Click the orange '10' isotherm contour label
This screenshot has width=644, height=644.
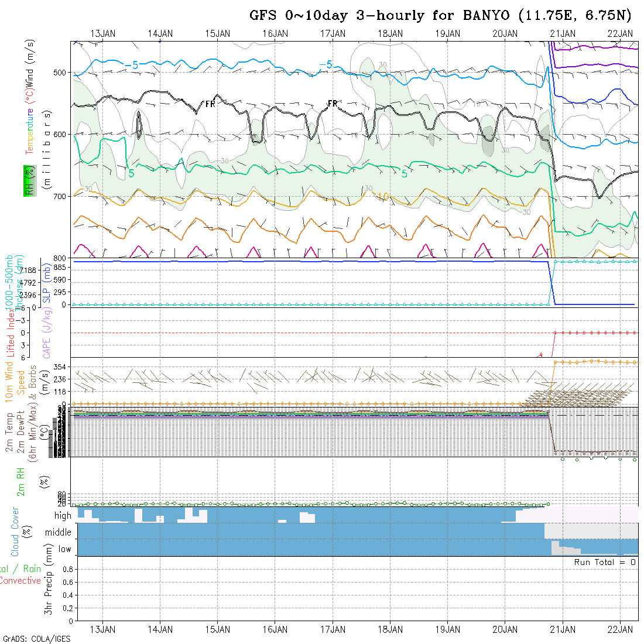[383, 196]
